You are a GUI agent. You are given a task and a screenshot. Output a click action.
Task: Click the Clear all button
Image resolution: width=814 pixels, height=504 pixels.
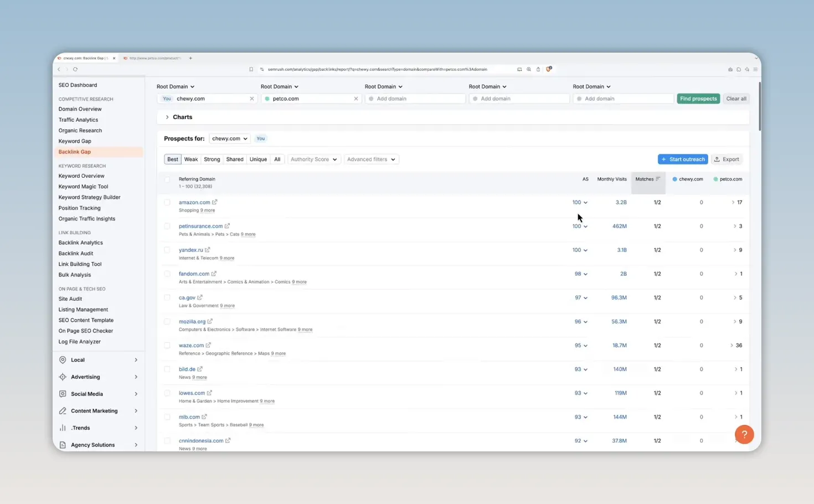click(x=736, y=99)
